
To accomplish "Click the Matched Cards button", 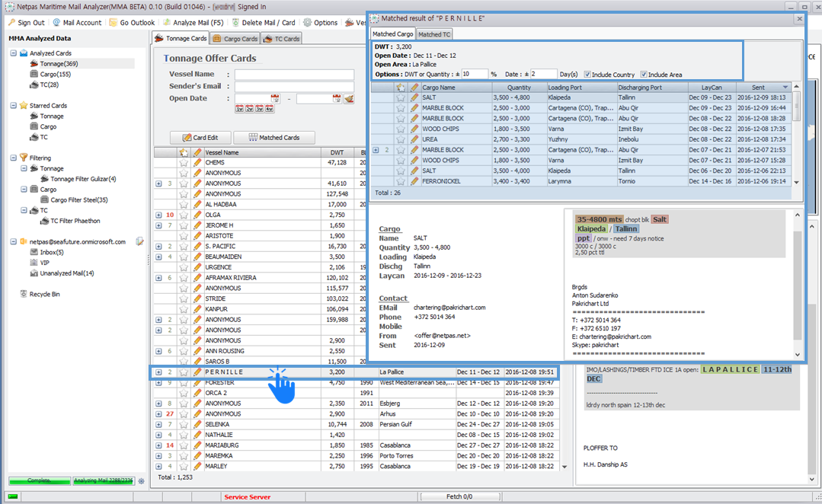I will pos(274,137).
